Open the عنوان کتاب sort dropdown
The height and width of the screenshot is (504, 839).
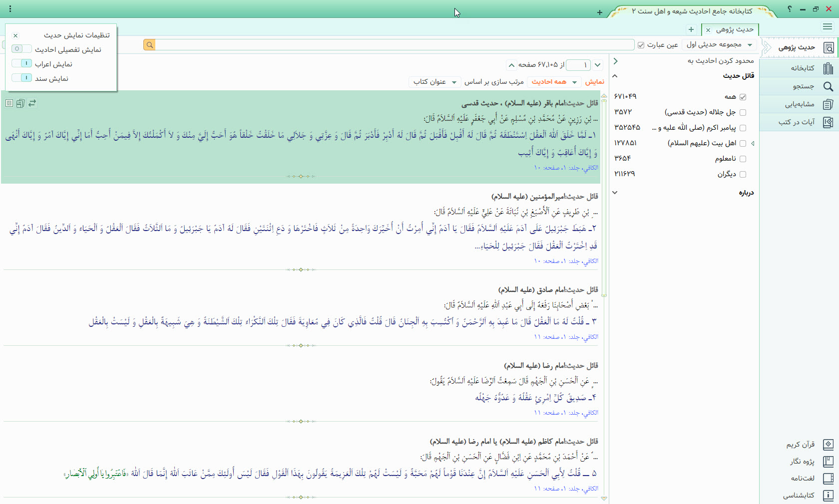[434, 82]
